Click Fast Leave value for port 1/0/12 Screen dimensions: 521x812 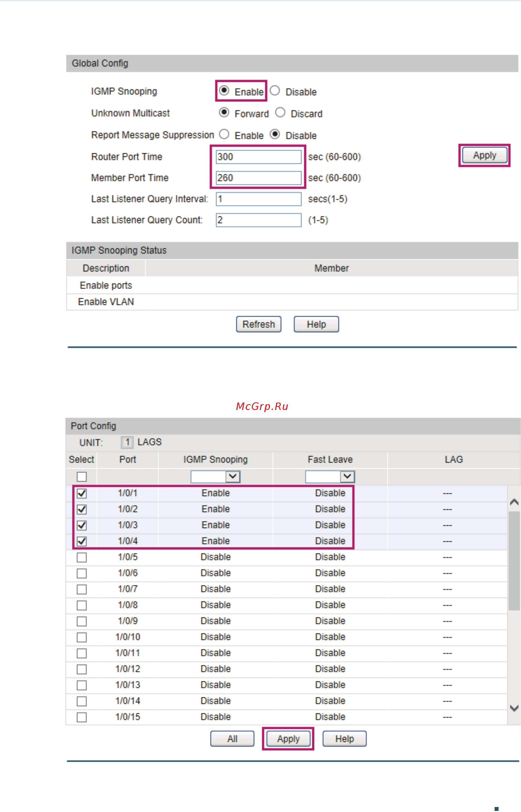click(330, 669)
